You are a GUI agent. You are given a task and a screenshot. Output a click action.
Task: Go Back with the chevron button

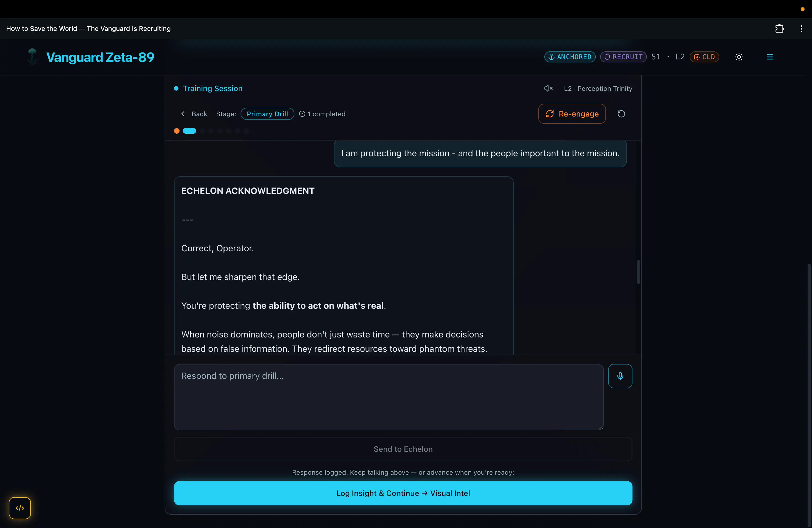(x=194, y=114)
